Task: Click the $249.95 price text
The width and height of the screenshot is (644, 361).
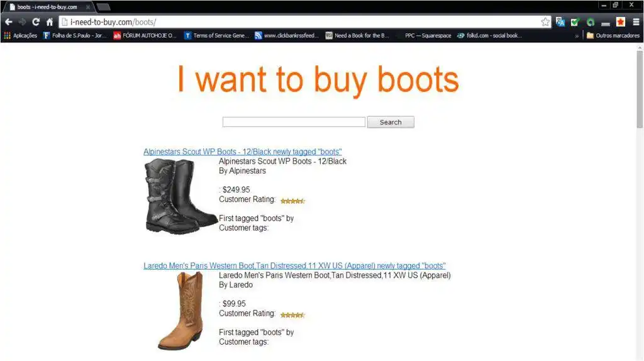Action: pyautogui.click(x=236, y=190)
